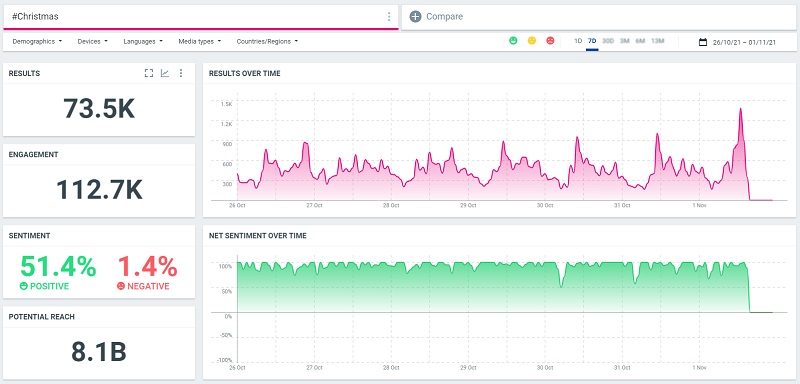The image size is (800, 384).
Task: Switch time range to 30D
Action: 608,41
